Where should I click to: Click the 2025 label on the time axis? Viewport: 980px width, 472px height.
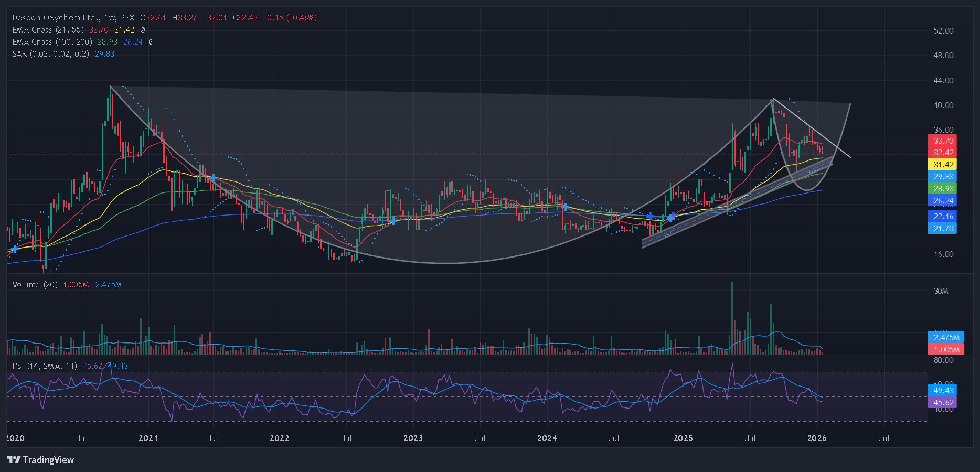[x=683, y=438]
